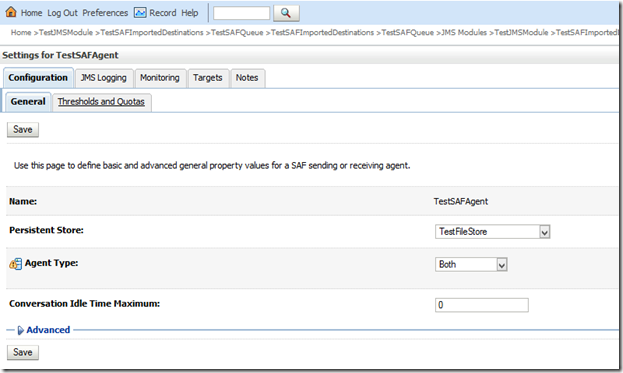
Task: Open the Targets tab
Action: [x=208, y=78]
